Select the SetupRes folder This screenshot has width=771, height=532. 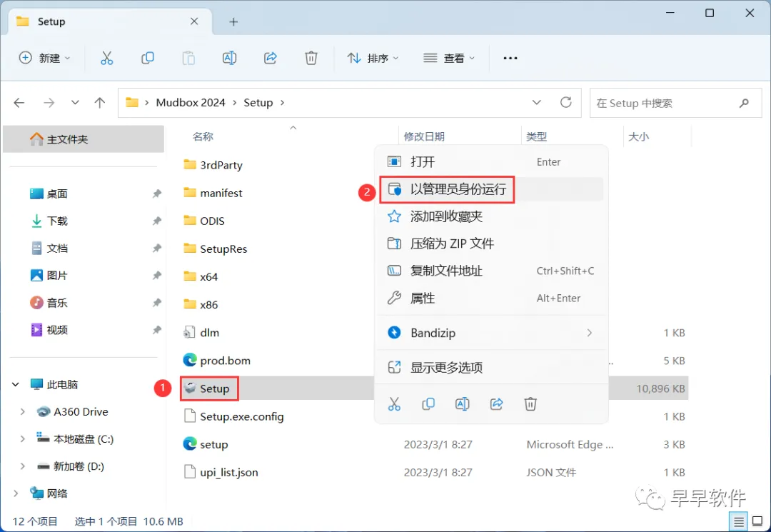[x=223, y=249]
